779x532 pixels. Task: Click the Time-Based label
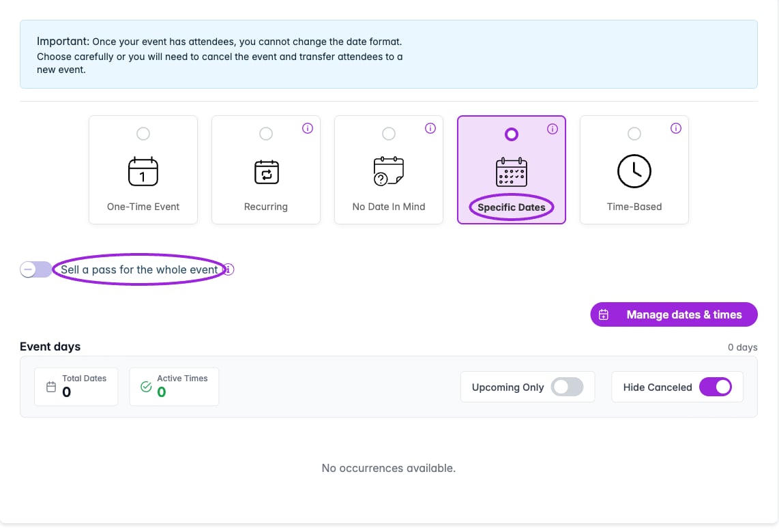(x=634, y=207)
